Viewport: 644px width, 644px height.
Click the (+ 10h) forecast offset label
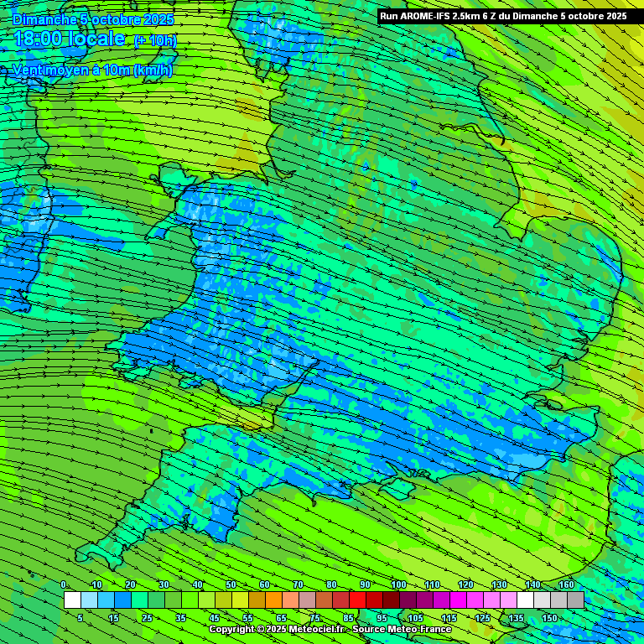tap(155, 40)
